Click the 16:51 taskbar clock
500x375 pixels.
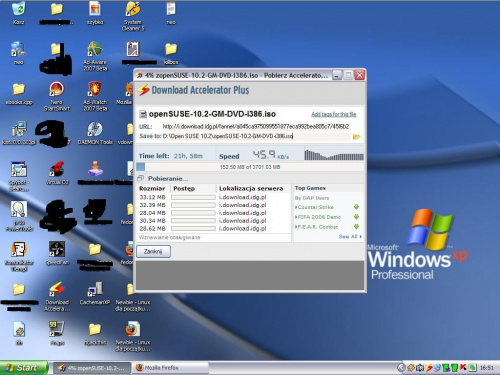pos(487,368)
